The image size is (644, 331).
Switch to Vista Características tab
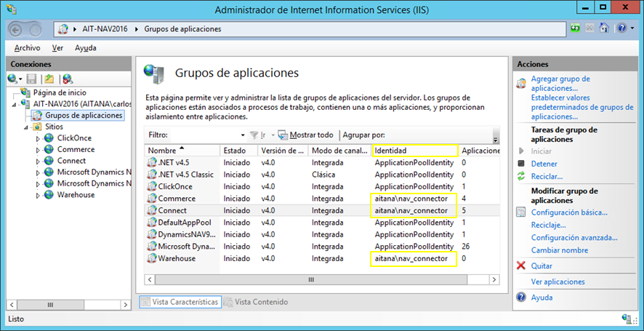(x=180, y=302)
